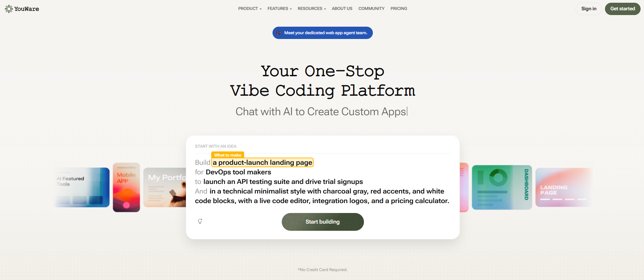The width and height of the screenshot is (644, 280).
Task: Select the LANDING PAGE template thumbnail
Action: coord(564,187)
